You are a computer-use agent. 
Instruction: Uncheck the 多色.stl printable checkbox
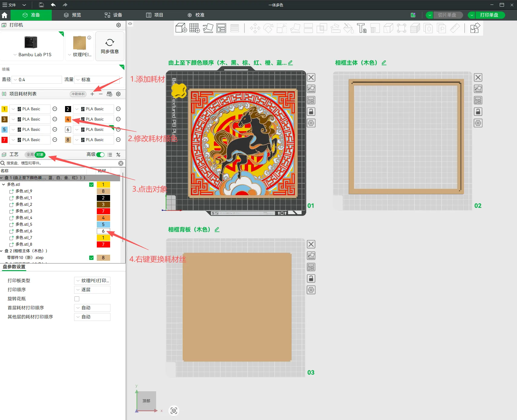[x=91, y=185]
